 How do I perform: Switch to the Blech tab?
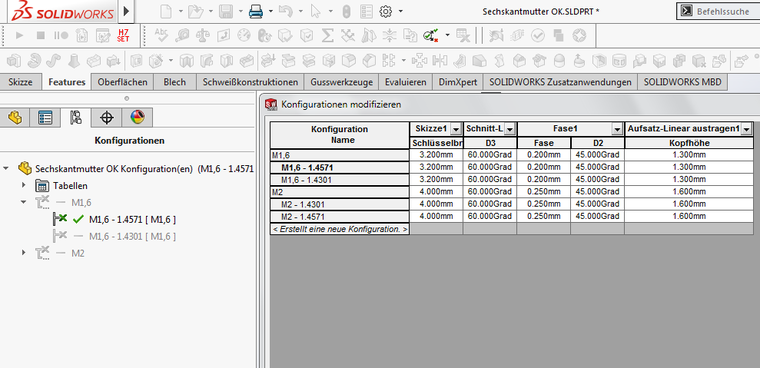pyautogui.click(x=174, y=82)
